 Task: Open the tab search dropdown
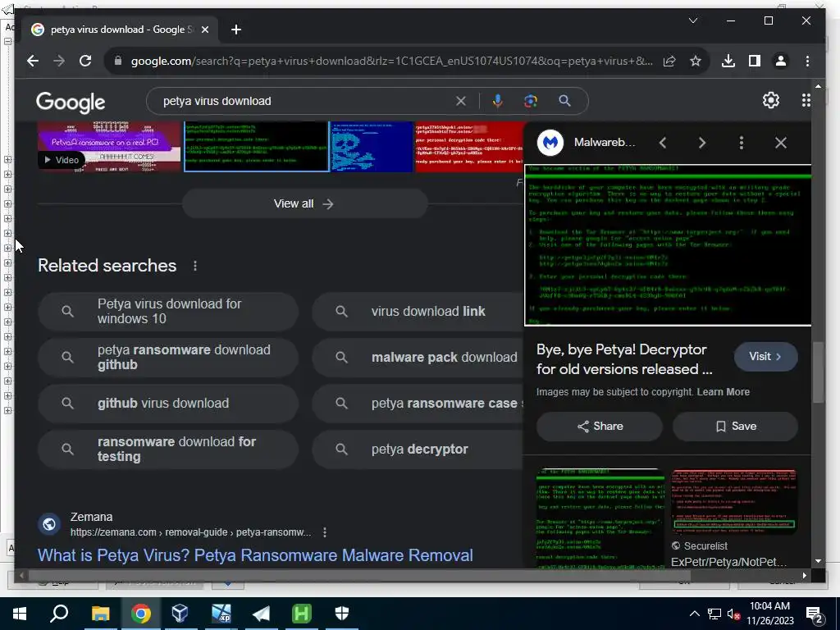[x=692, y=21]
